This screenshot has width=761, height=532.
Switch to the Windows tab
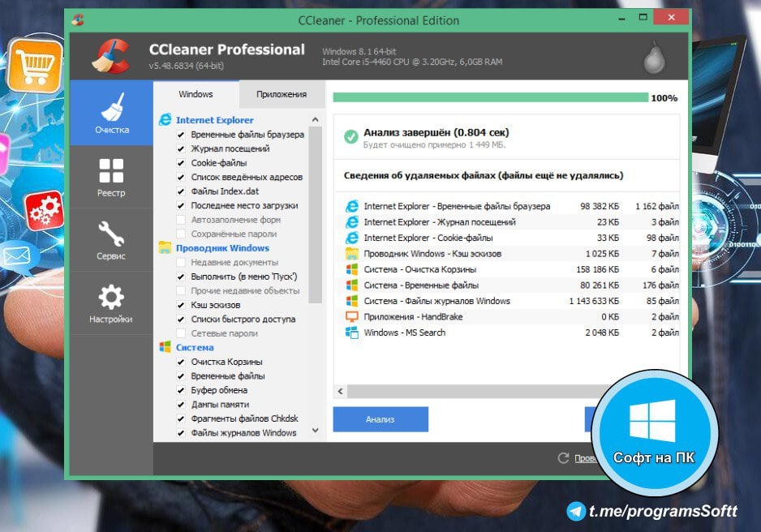point(196,94)
